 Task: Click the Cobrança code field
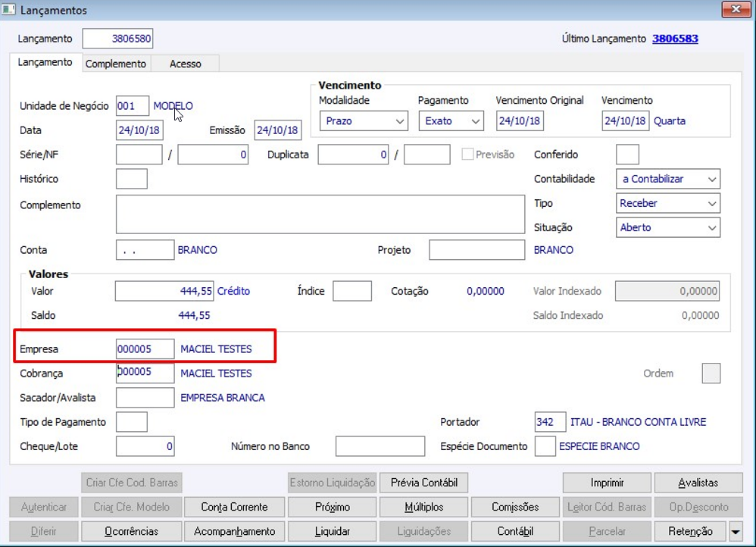click(145, 374)
